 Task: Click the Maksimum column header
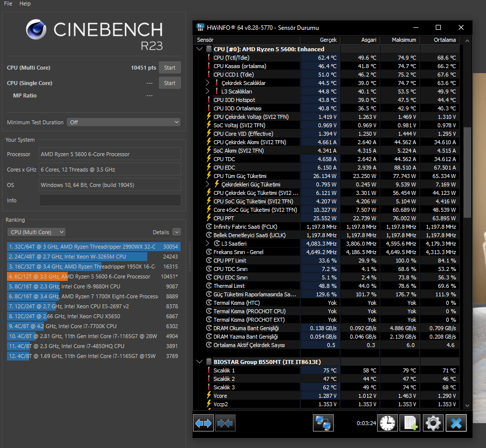click(x=400, y=40)
